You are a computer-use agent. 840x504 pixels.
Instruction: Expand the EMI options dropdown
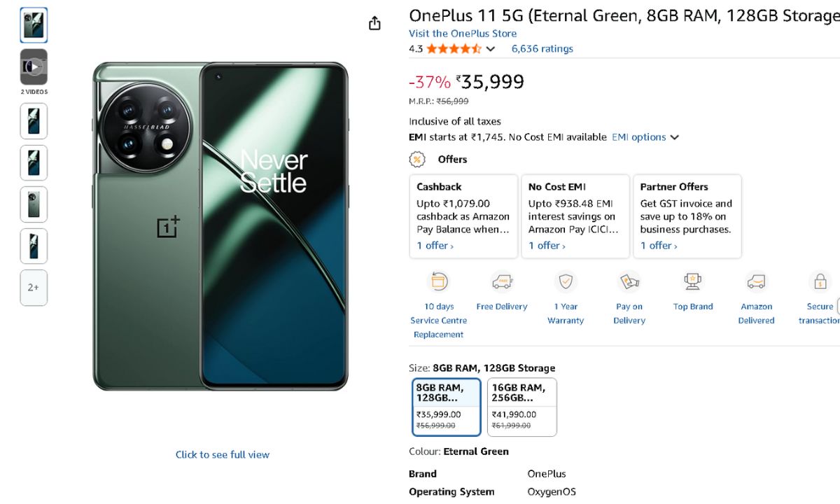645,137
